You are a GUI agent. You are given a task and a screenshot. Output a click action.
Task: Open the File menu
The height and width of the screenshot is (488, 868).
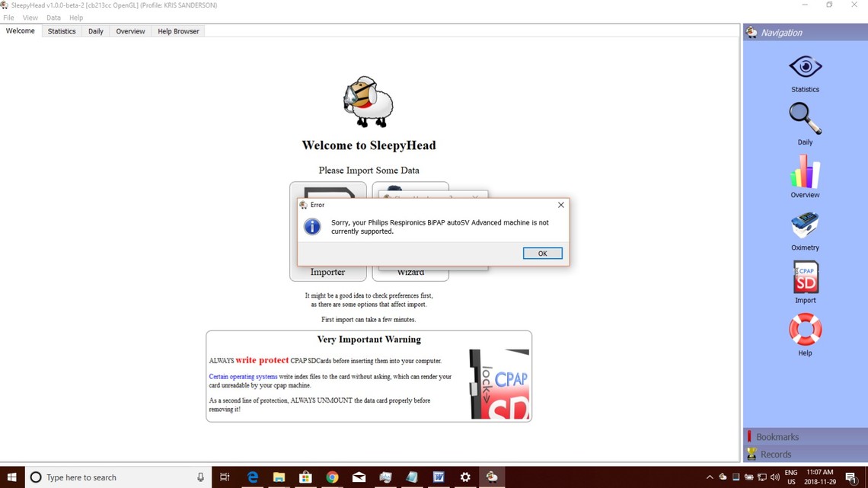9,18
